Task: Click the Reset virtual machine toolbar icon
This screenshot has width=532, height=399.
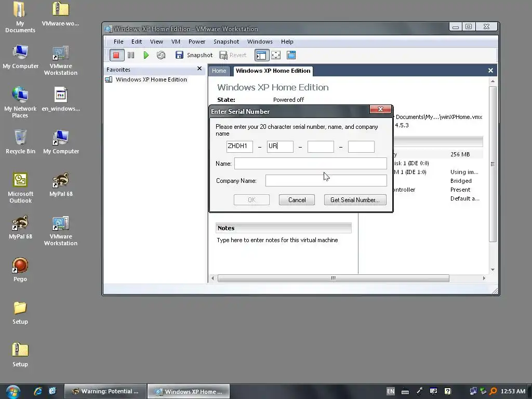Action: click(x=161, y=55)
